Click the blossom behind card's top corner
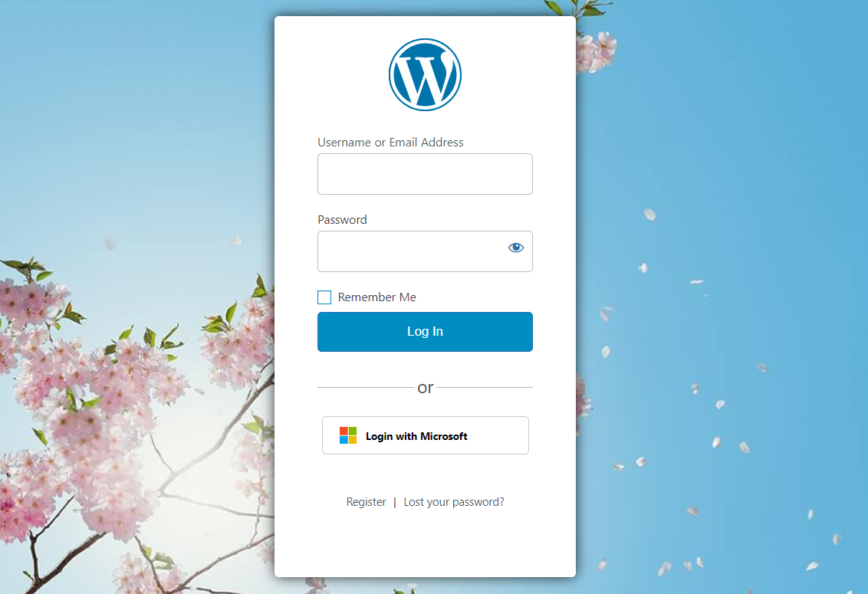This screenshot has height=594, width=868. (596, 50)
